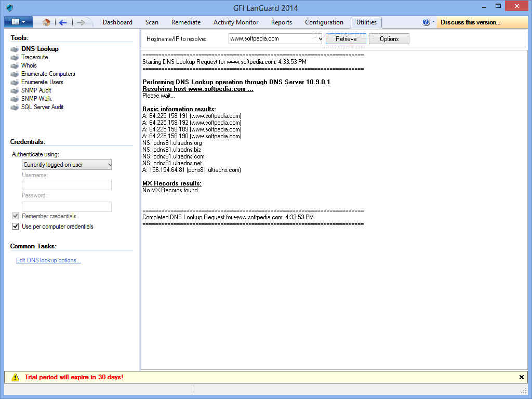The width and height of the screenshot is (532, 399).
Task: Click the SNMP Walk tool icon
Action: [x=15, y=99]
